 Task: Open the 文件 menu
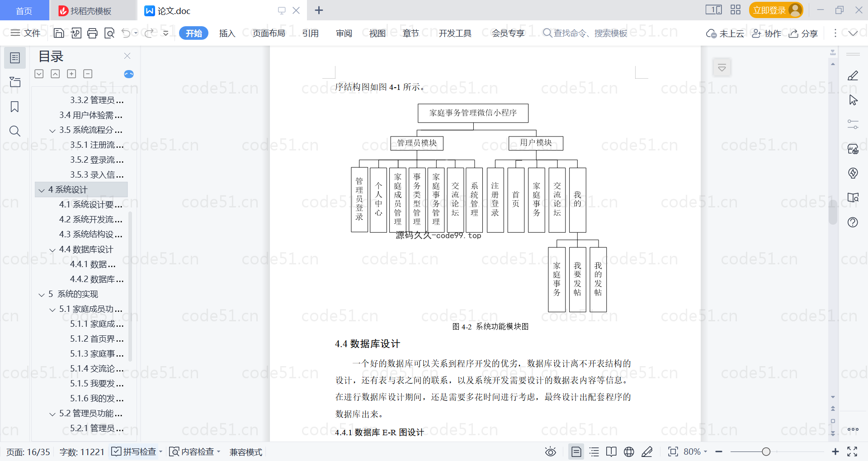(x=25, y=33)
